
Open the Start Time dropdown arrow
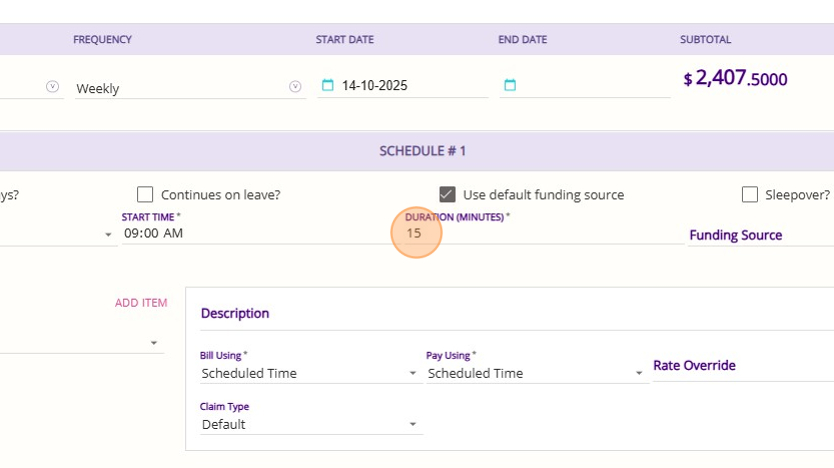tap(108, 235)
